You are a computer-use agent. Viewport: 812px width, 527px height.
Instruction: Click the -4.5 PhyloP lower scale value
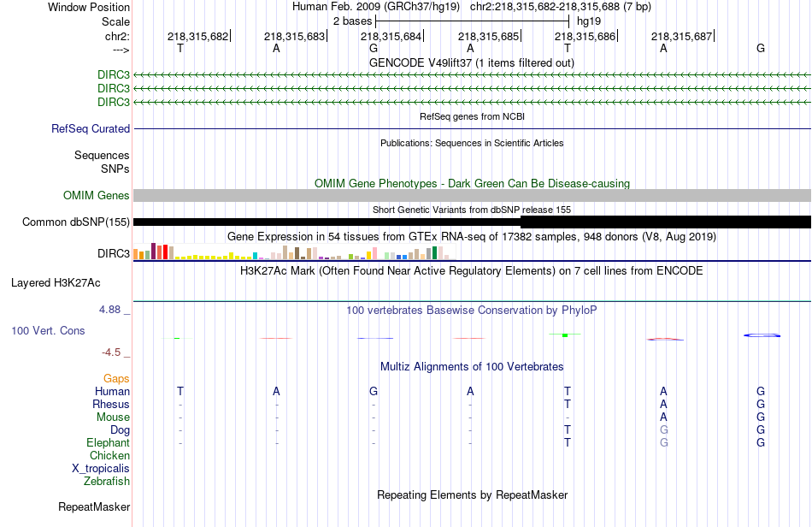[111, 352]
